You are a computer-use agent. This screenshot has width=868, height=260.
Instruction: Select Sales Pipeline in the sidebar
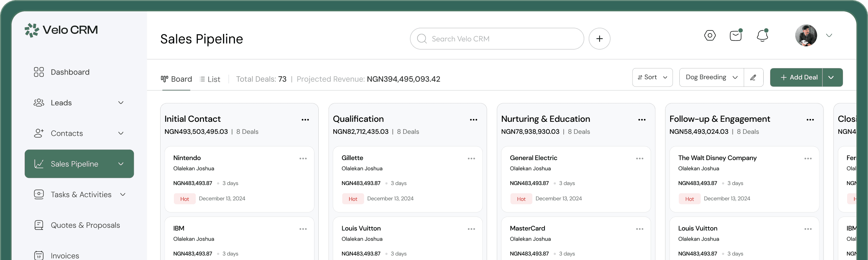[x=79, y=164]
